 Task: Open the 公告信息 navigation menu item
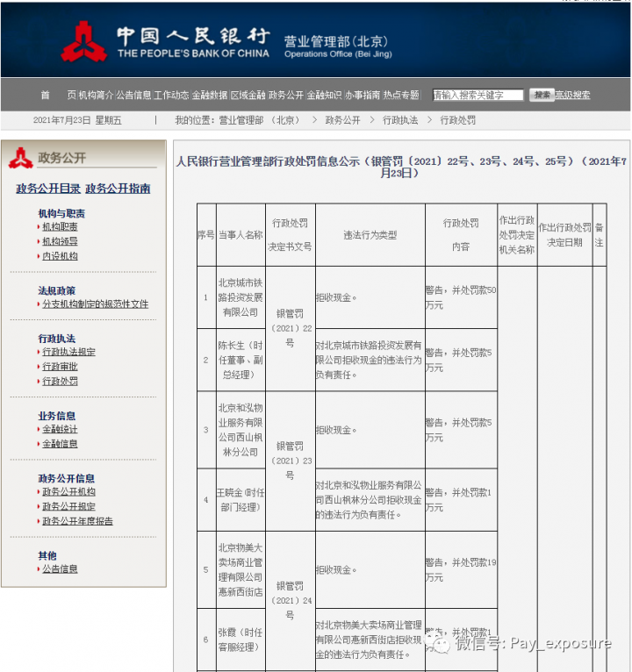[x=133, y=95]
